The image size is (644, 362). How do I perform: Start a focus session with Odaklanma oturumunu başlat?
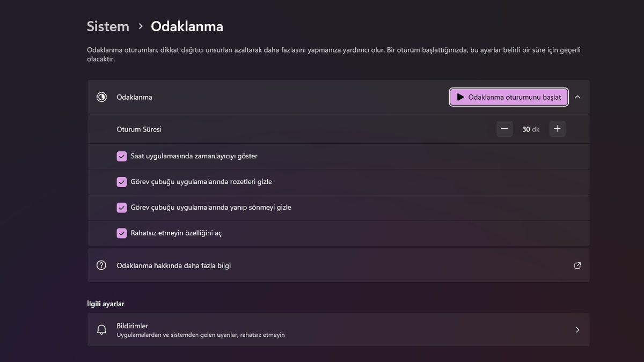click(x=509, y=97)
